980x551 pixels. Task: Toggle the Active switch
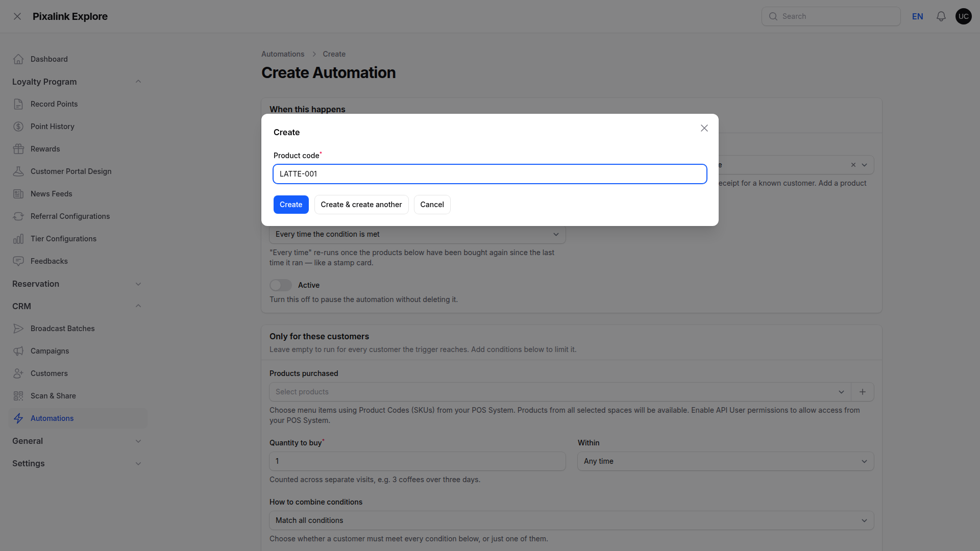click(x=281, y=285)
